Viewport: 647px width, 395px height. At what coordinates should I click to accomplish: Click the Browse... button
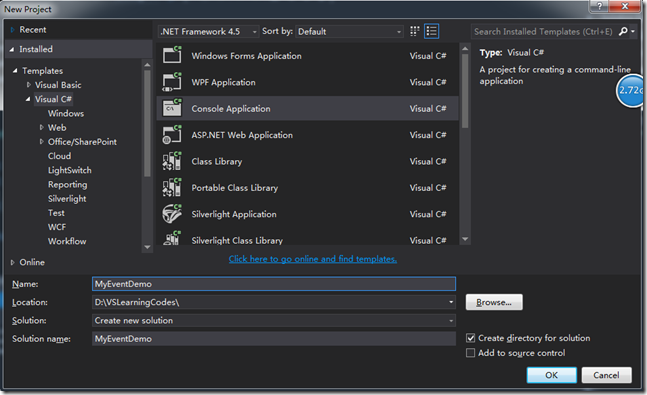pyautogui.click(x=494, y=302)
